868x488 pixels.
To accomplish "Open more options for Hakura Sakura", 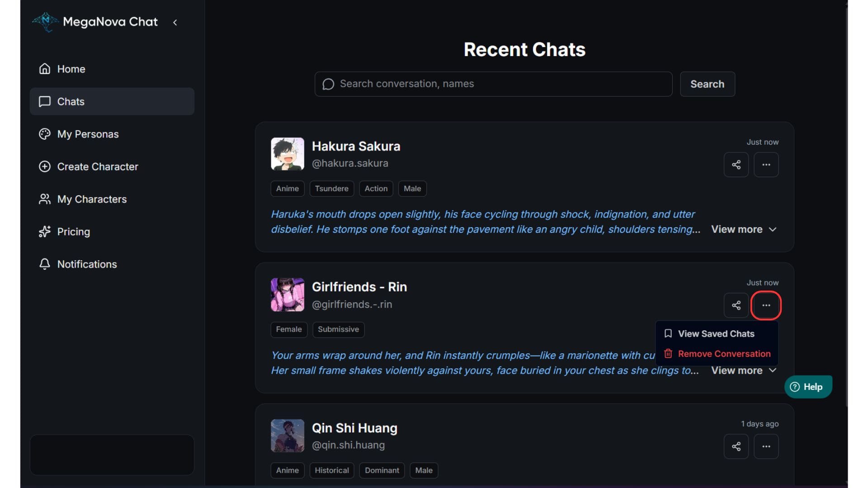I will [766, 164].
